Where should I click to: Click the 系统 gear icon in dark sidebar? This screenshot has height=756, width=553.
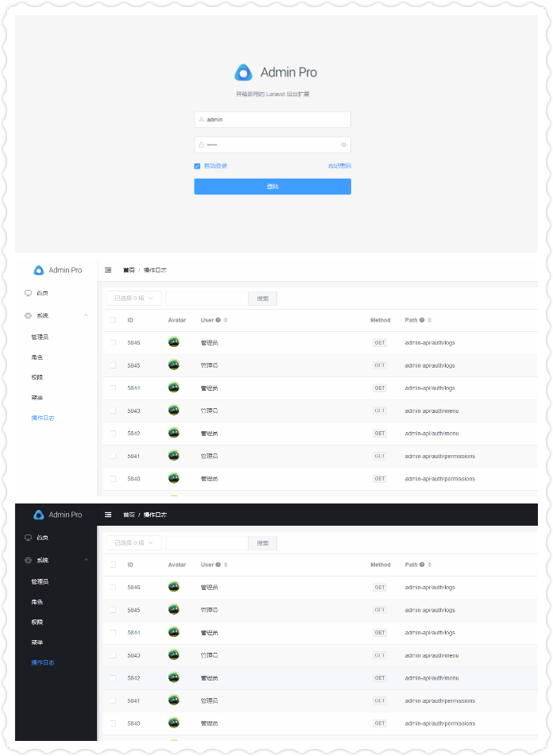pyautogui.click(x=28, y=561)
